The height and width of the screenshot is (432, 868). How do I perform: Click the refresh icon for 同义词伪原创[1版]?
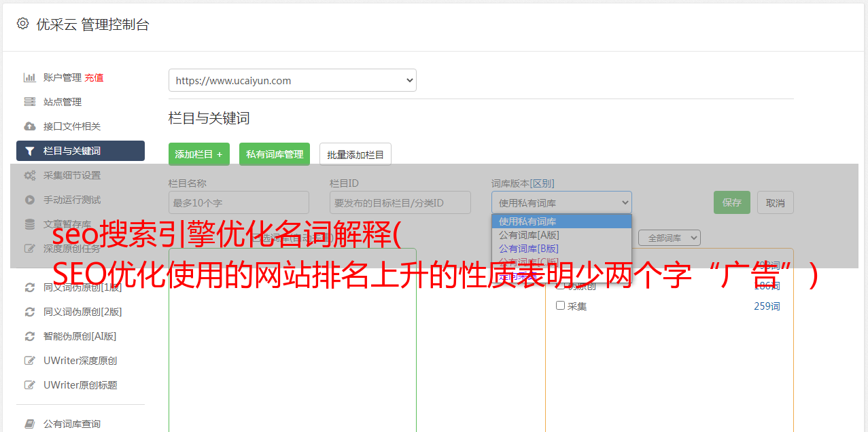tap(30, 287)
